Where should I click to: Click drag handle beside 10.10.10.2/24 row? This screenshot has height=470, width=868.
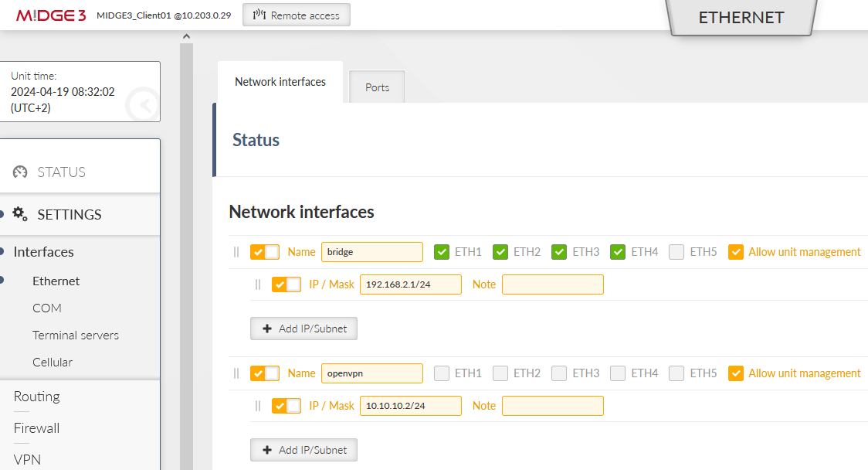[x=258, y=406]
